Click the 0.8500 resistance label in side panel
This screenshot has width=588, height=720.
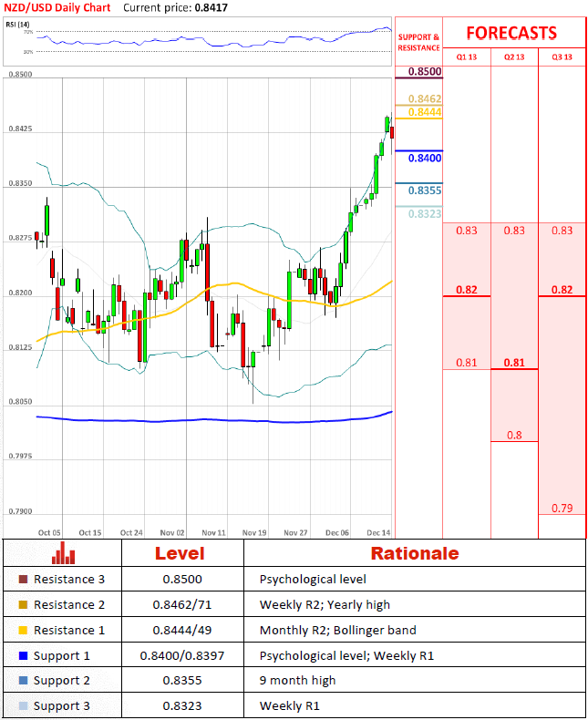tap(425, 71)
